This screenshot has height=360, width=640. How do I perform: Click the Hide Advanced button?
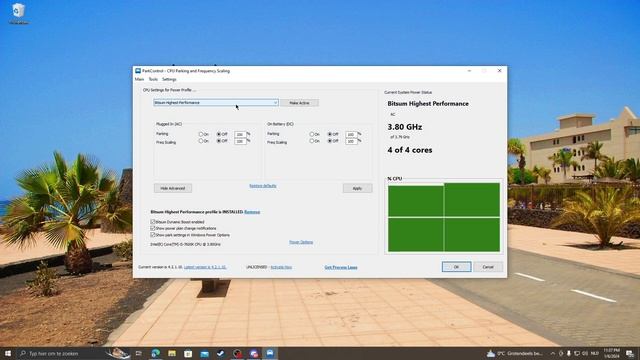coord(173,188)
